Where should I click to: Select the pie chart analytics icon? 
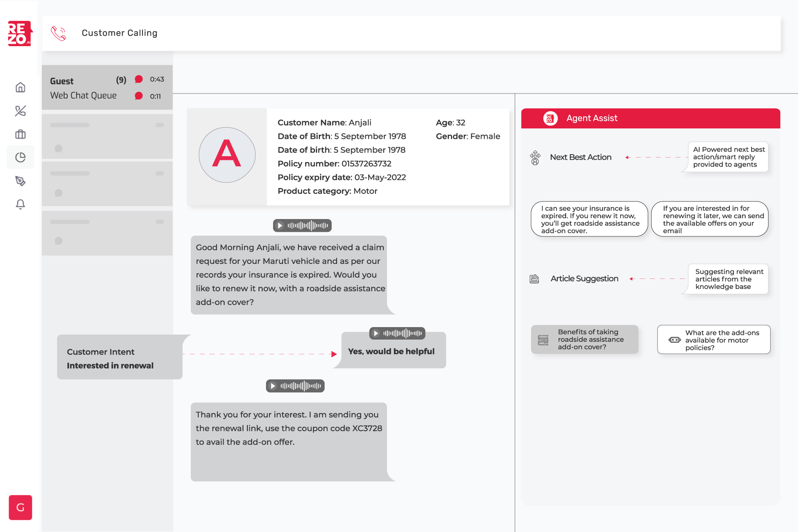[20, 157]
